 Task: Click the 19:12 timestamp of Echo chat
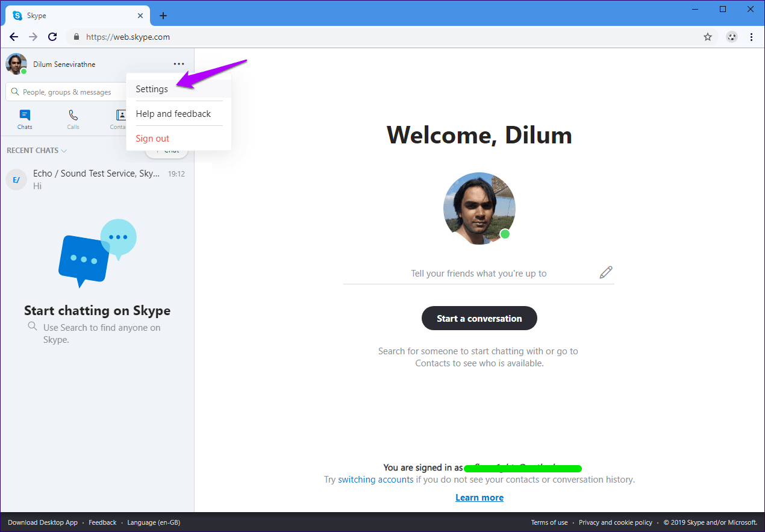[176, 174]
